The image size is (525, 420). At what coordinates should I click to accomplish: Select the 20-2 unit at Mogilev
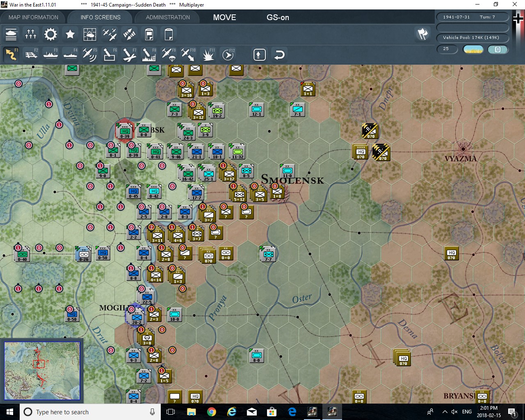pyautogui.click(x=136, y=317)
